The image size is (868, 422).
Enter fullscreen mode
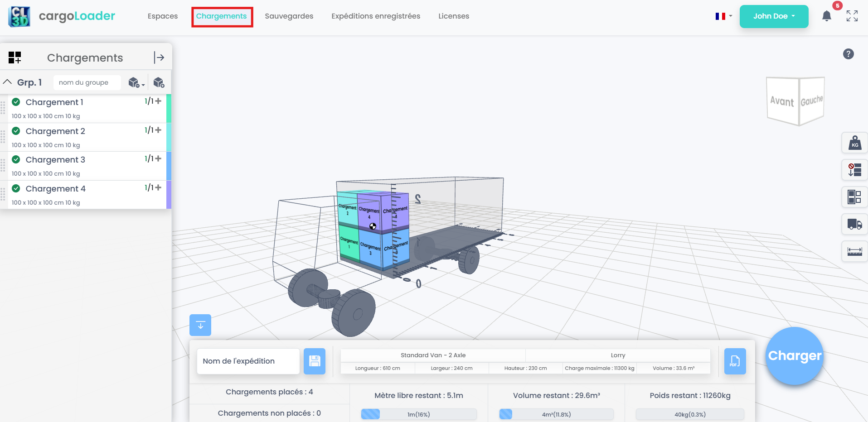click(852, 16)
